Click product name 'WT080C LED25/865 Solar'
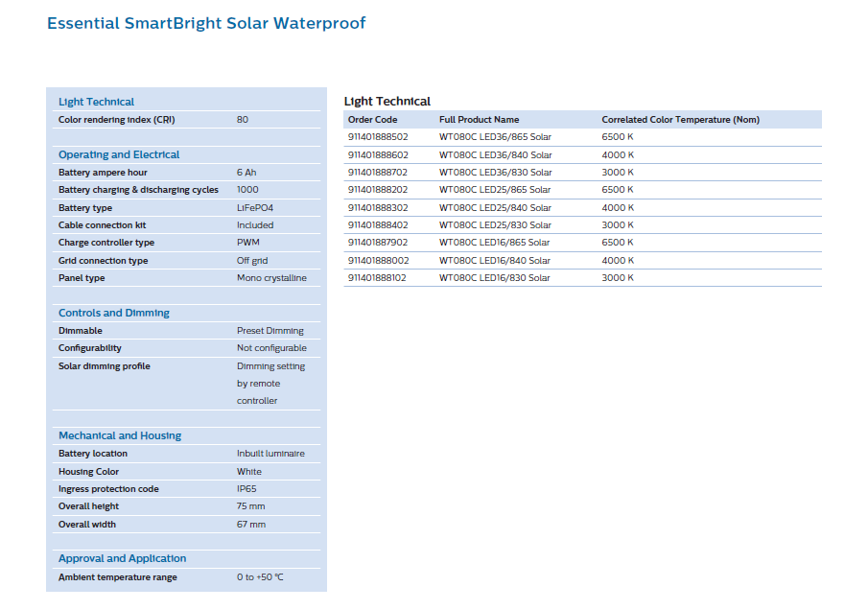The width and height of the screenshot is (868, 610). pos(495,189)
